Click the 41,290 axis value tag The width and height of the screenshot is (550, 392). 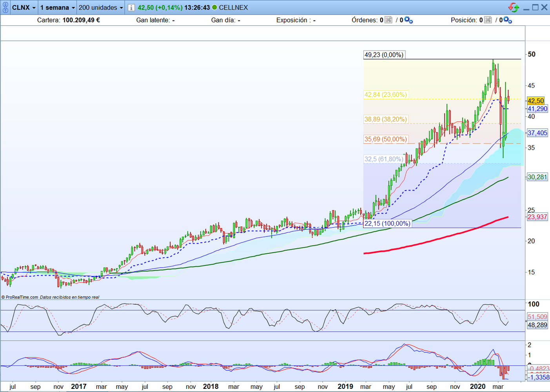(x=537, y=109)
